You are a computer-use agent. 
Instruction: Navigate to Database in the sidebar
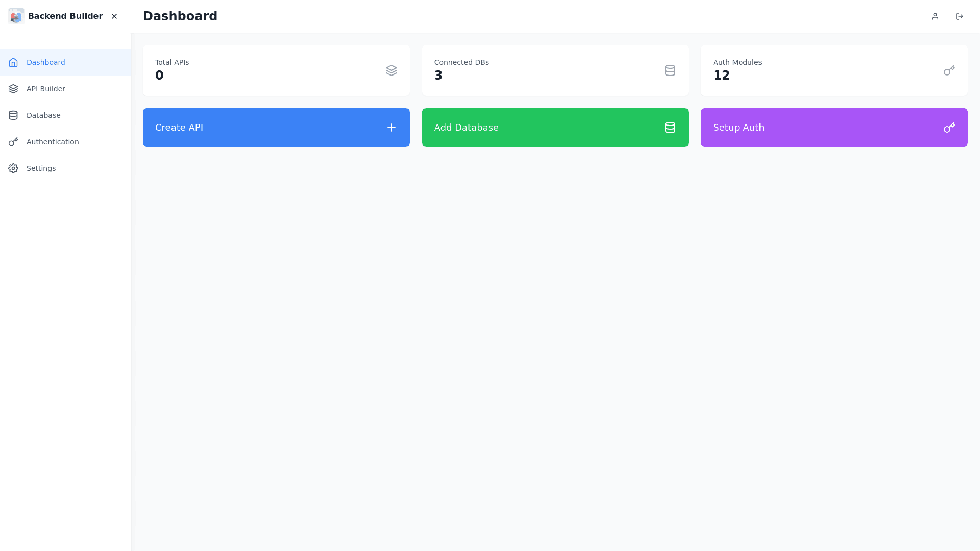tap(43, 115)
